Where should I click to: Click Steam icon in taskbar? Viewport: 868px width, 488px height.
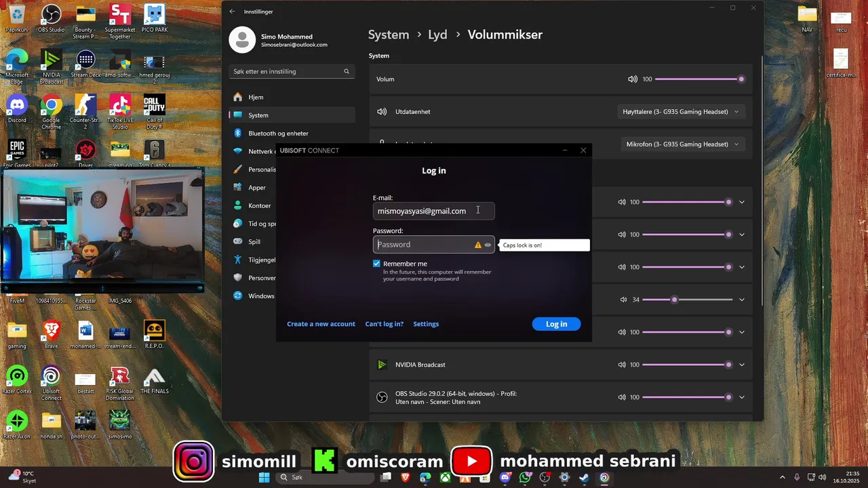point(584,478)
